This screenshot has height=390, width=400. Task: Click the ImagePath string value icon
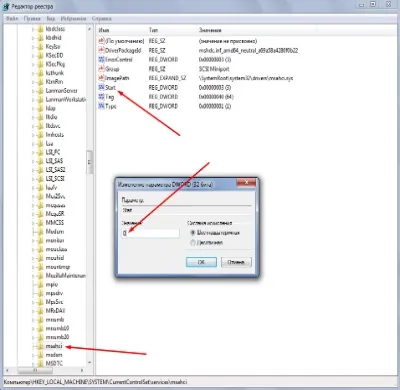point(101,78)
